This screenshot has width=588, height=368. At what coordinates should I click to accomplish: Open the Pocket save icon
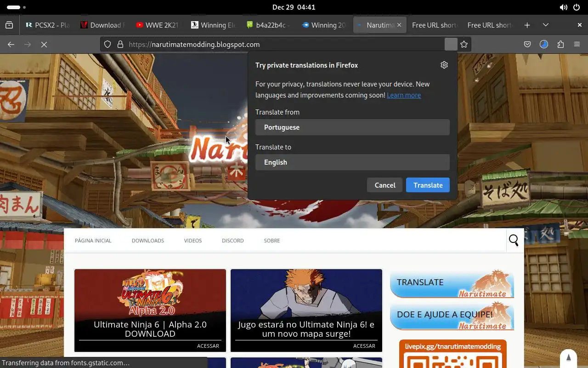527,45
